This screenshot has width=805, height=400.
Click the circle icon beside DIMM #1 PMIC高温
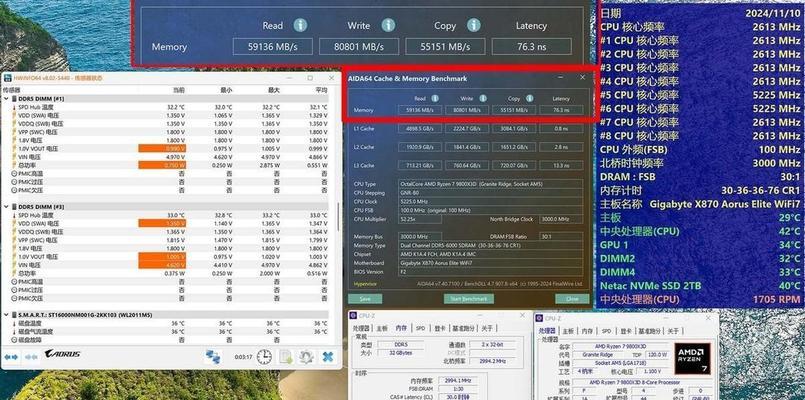pos(14,174)
